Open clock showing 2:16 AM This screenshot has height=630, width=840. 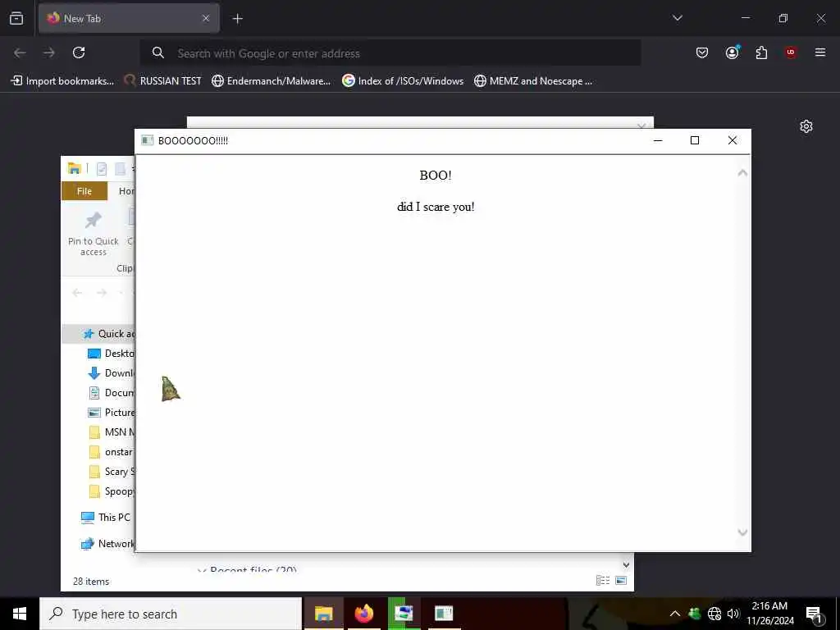pos(769,614)
